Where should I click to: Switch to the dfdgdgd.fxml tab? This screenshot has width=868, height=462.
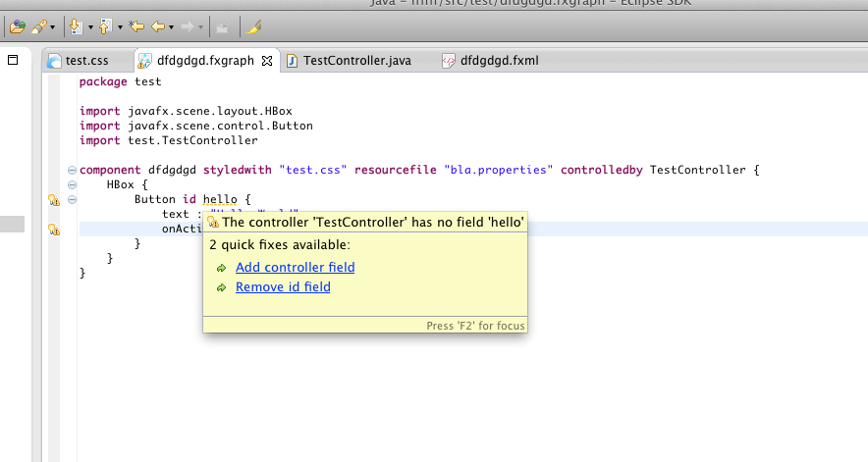point(498,61)
